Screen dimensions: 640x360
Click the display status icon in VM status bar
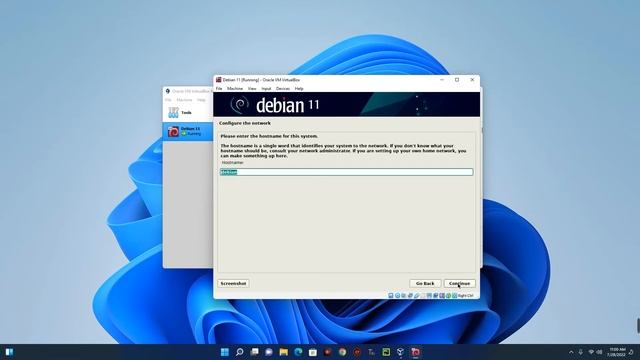429,296
